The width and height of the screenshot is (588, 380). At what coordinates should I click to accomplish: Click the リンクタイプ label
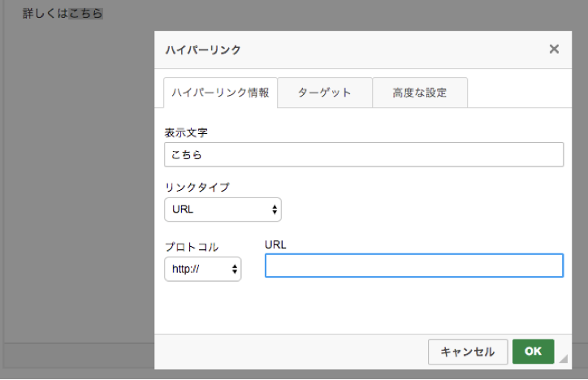pos(197,188)
